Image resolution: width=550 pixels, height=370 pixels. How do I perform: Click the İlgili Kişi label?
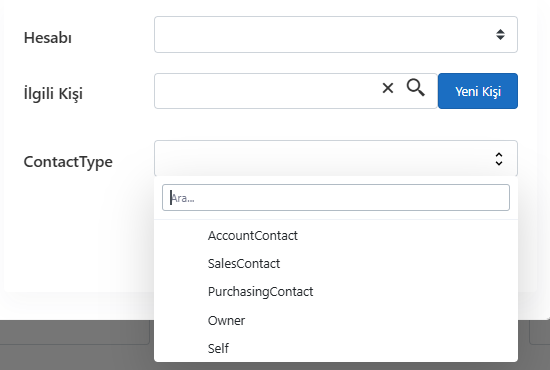point(53,93)
